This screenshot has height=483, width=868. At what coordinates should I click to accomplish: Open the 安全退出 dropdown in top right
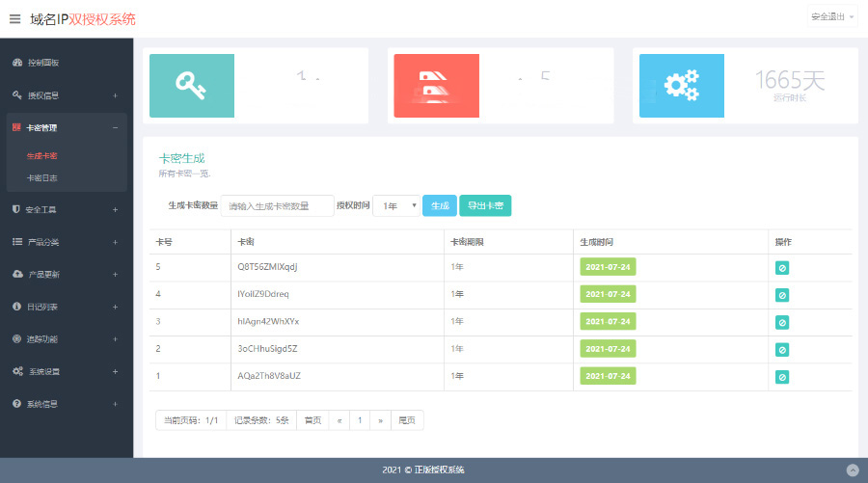click(832, 17)
